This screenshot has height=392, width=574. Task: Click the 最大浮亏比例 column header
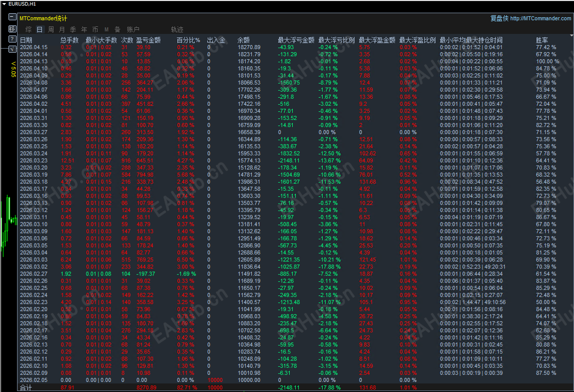tap(337, 40)
